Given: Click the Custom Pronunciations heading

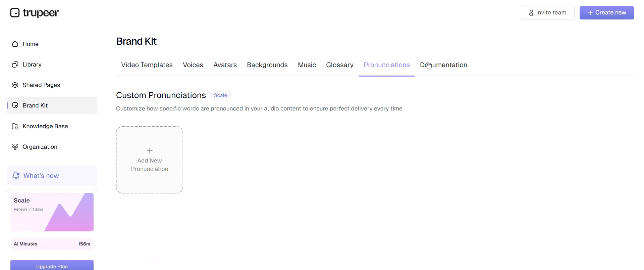Looking at the screenshot, I should point(161,95).
